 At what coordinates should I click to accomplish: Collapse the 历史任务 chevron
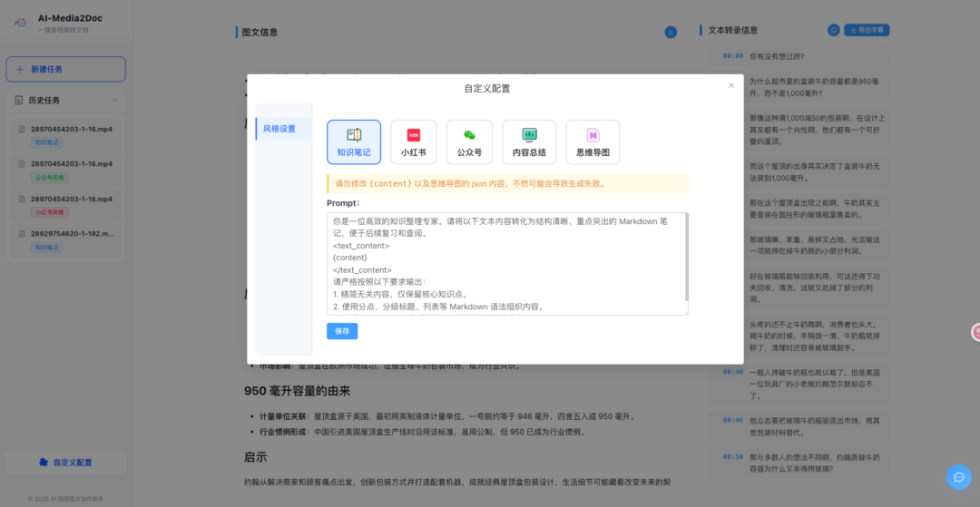[x=115, y=100]
